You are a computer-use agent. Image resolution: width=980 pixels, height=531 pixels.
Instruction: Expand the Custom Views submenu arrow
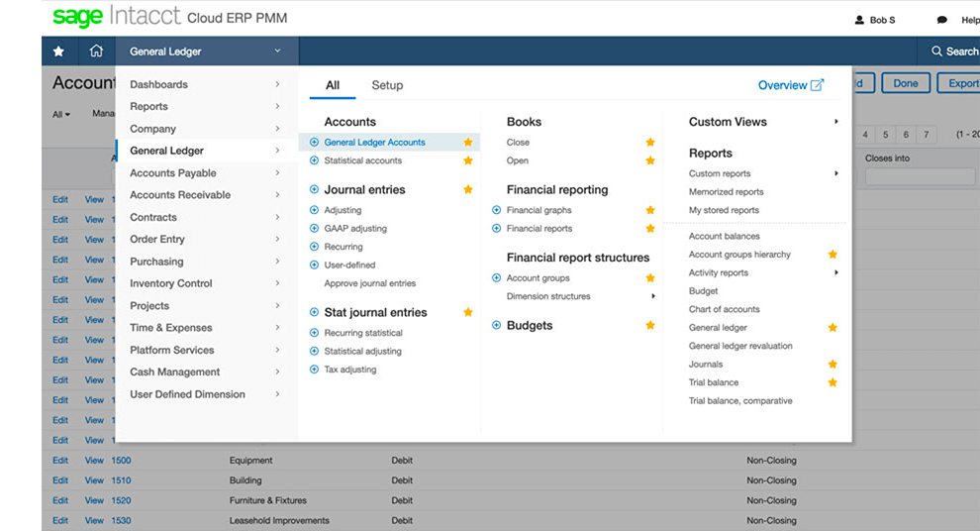836,122
